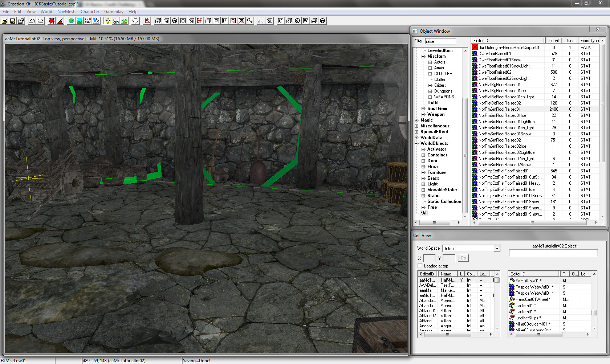Expand the Magic category node
The image size is (610, 364).
pyautogui.click(x=416, y=120)
